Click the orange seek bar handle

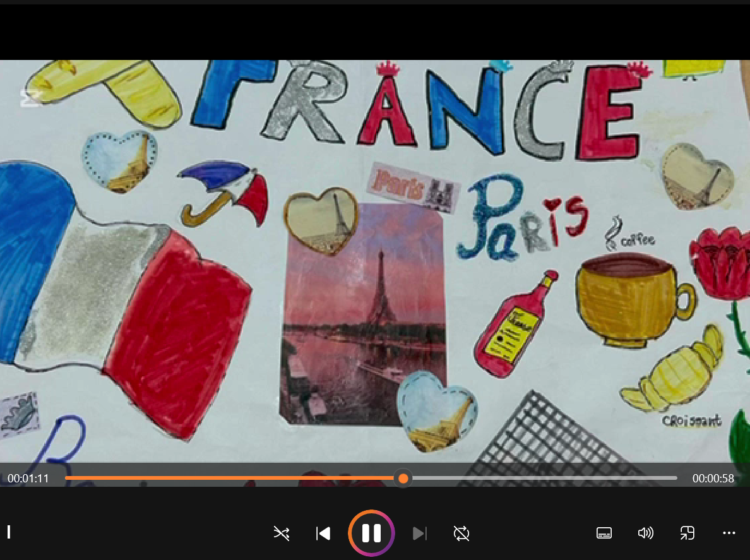[x=403, y=479]
